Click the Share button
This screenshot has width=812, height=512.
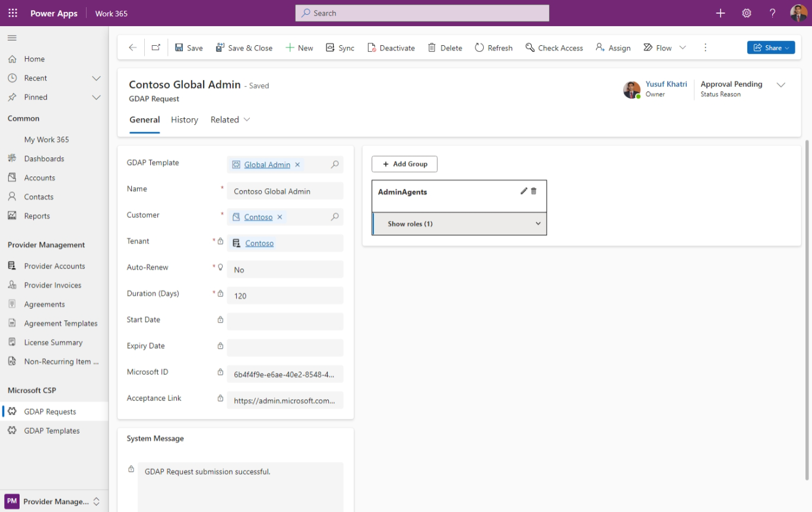point(771,48)
